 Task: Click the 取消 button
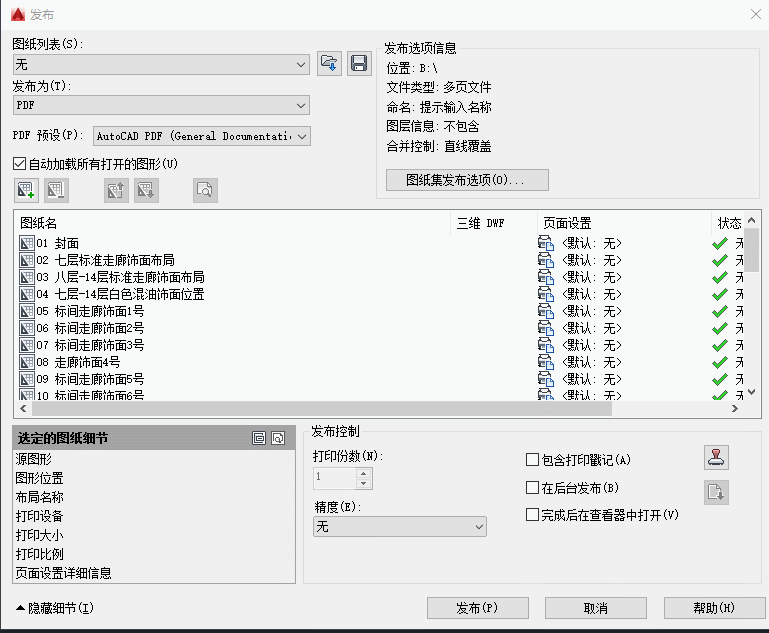click(596, 608)
